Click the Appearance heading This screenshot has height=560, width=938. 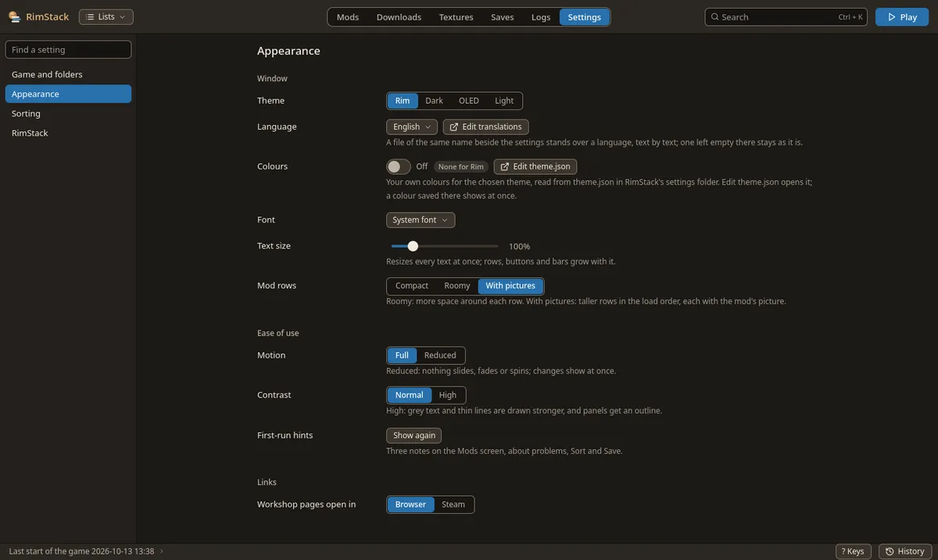288,51
